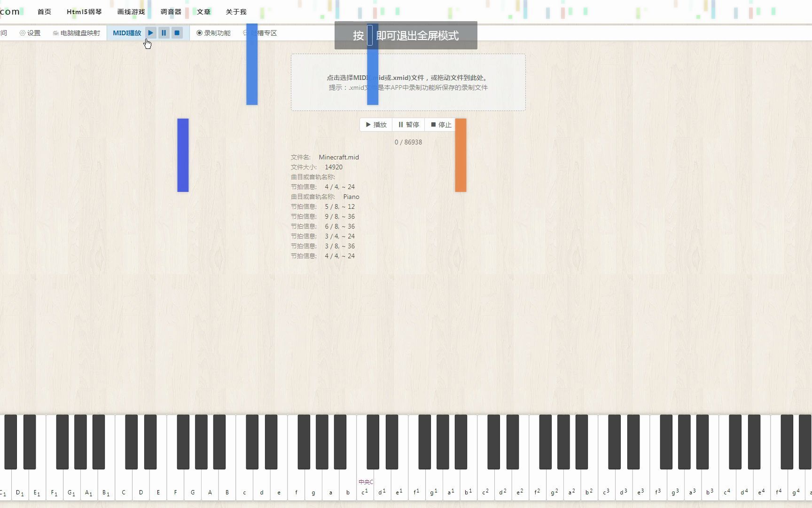812x508 pixels.
Task: Play the white key labeled lowercase f
Action: (x=296, y=484)
